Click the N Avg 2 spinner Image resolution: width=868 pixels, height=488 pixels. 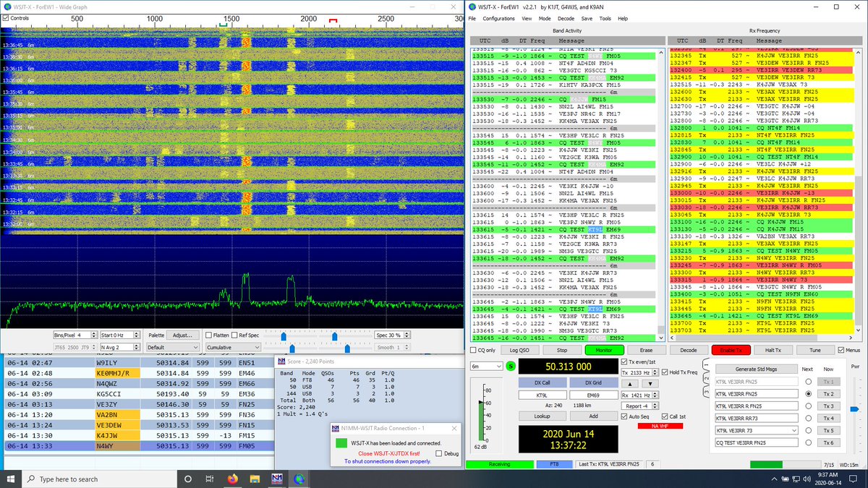(119, 347)
